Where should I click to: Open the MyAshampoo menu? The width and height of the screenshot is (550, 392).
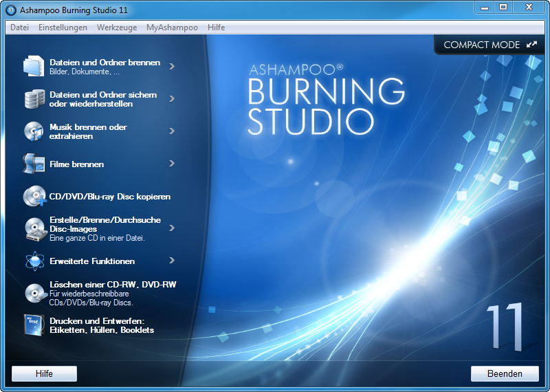pos(172,28)
